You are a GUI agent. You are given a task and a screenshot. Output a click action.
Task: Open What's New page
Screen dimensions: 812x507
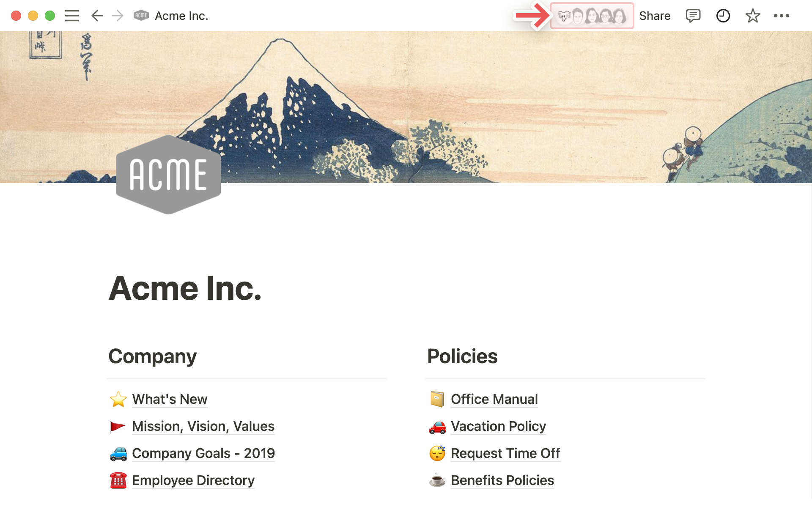coord(169,398)
